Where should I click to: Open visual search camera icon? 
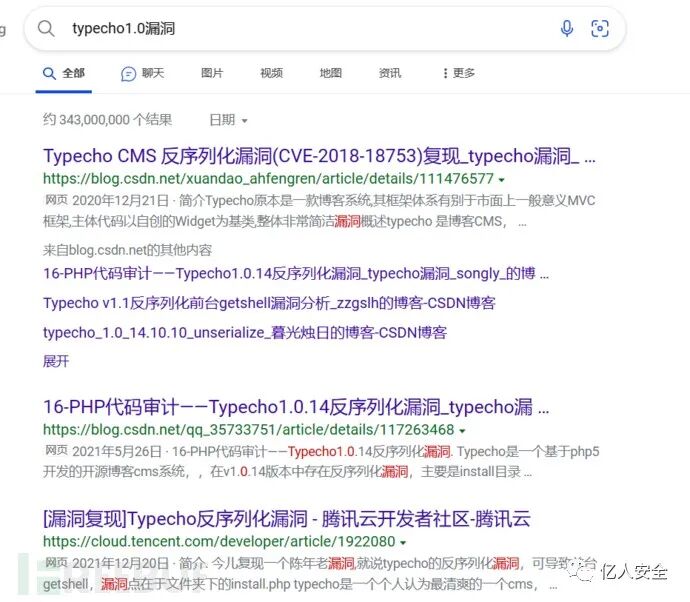pos(599,29)
